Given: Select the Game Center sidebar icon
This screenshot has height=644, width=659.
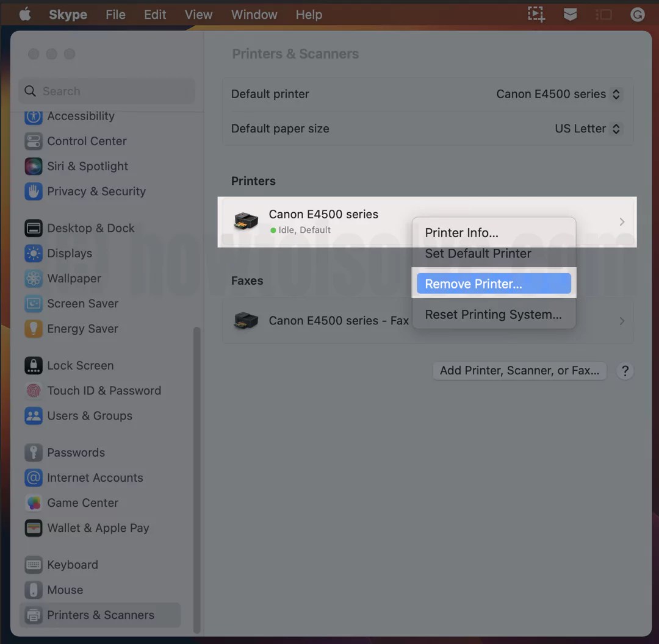Looking at the screenshot, I should coord(34,503).
